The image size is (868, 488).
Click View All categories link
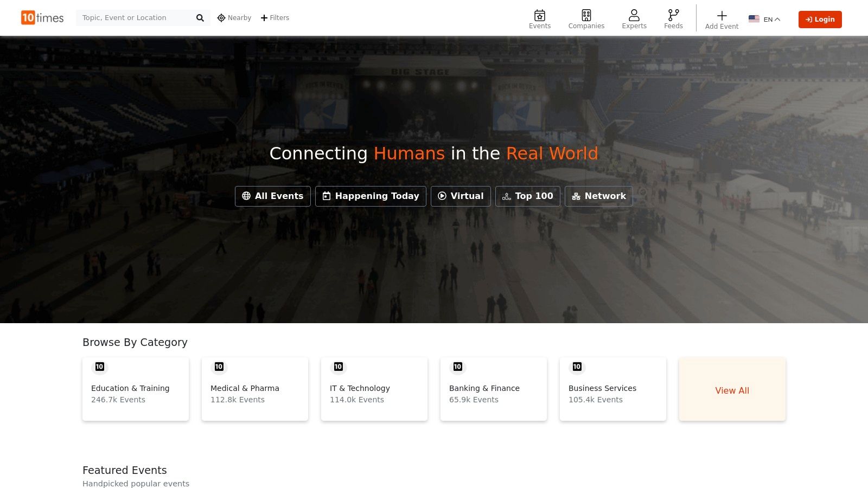coord(732,390)
